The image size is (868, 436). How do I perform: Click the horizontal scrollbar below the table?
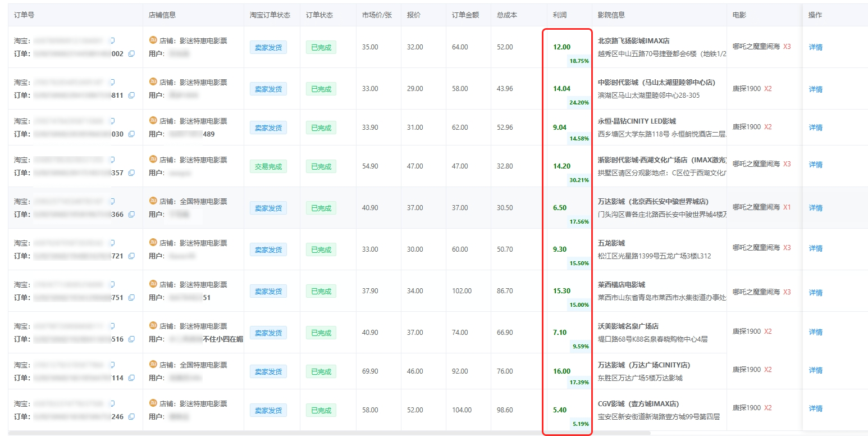point(330,433)
